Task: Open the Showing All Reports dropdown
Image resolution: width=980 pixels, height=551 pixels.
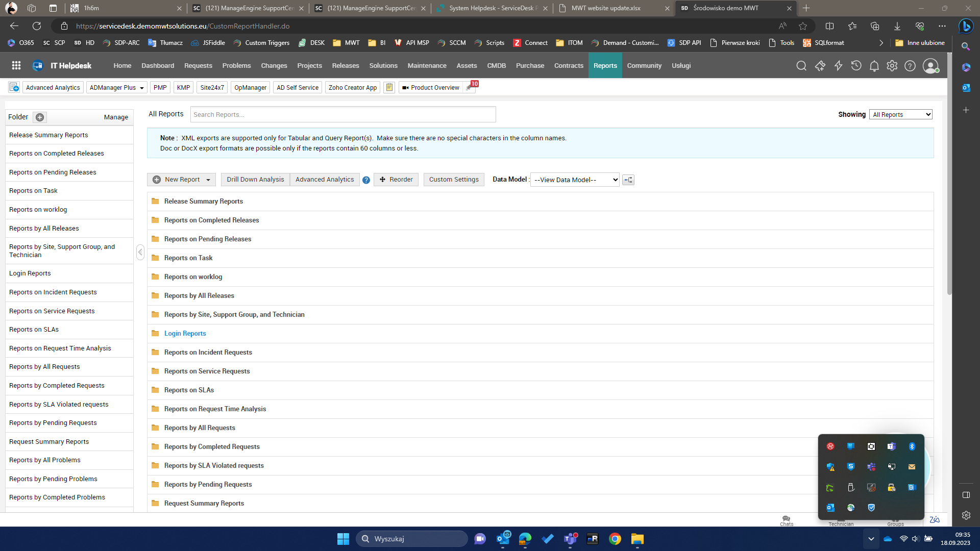Action: click(x=901, y=115)
